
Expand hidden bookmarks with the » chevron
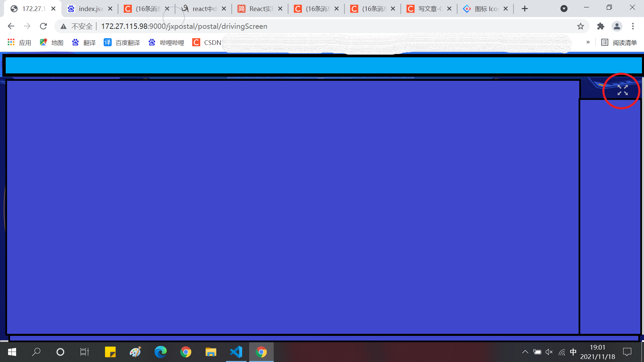point(588,42)
